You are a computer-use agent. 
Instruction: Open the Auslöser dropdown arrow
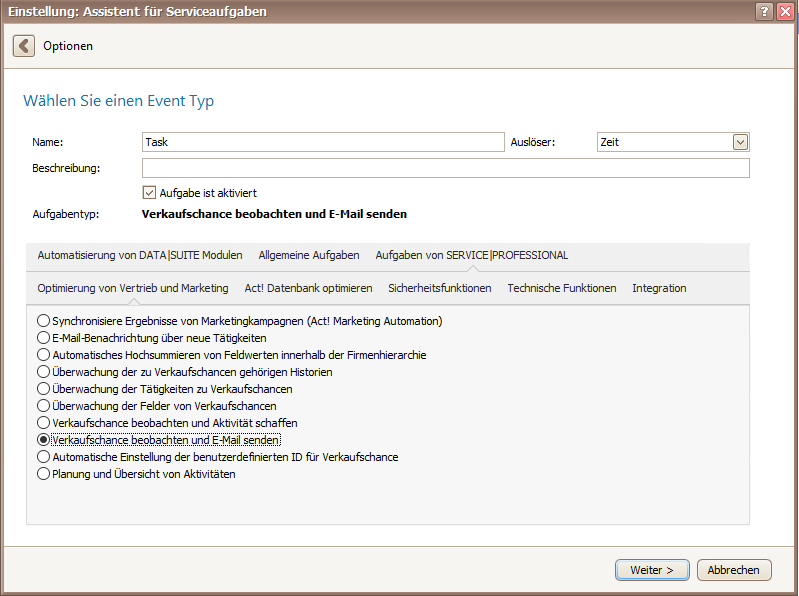pos(740,142)
